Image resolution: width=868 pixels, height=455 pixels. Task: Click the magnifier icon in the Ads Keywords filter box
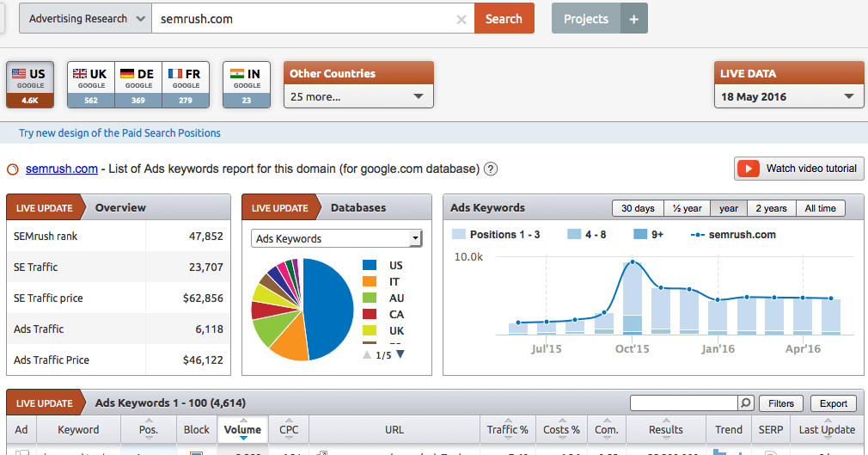click(746, 403)
